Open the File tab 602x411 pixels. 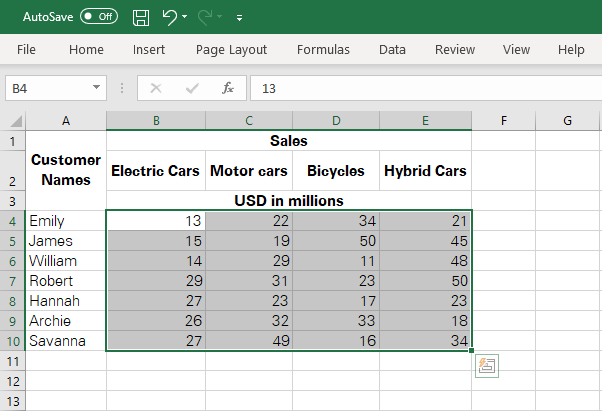[x=26, y=50]
